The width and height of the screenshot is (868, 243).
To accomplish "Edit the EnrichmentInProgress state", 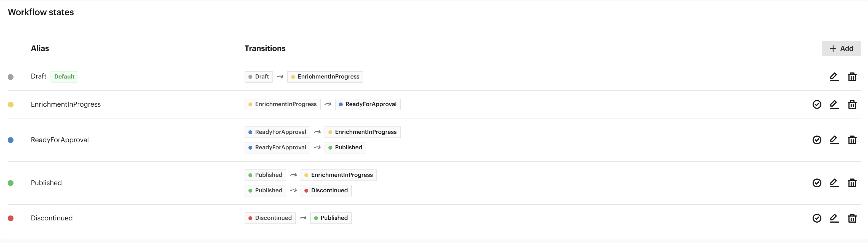I will (x=834, y=104).
